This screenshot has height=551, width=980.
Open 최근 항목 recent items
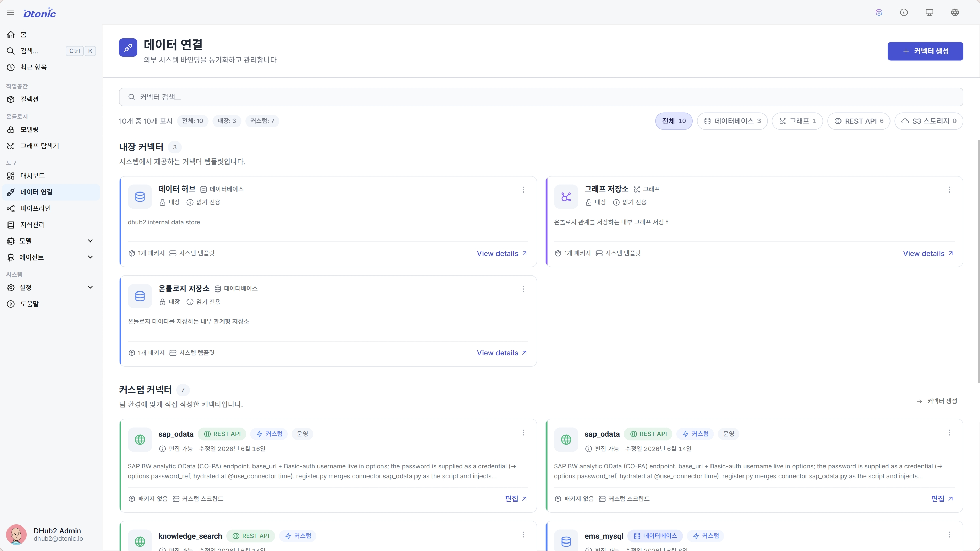[51, 67]
